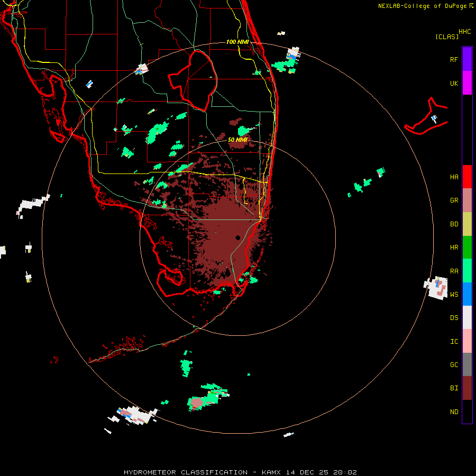This screenshot has height=476, width=476.
Task: Click the GR legend label
Action: pyautogui.click(x=454, y=200)
